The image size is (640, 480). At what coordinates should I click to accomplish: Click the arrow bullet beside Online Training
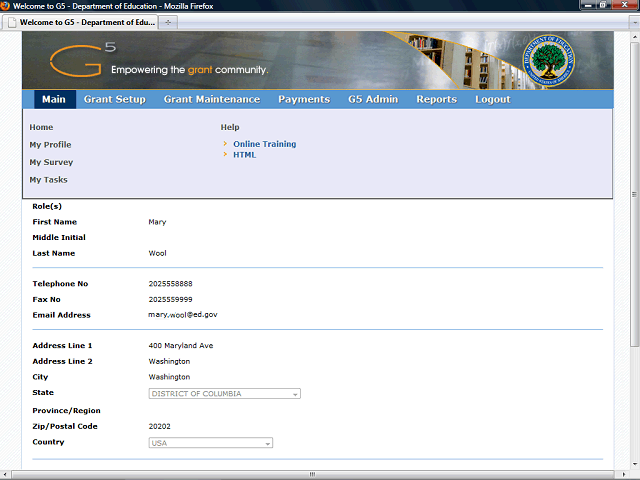226,144
